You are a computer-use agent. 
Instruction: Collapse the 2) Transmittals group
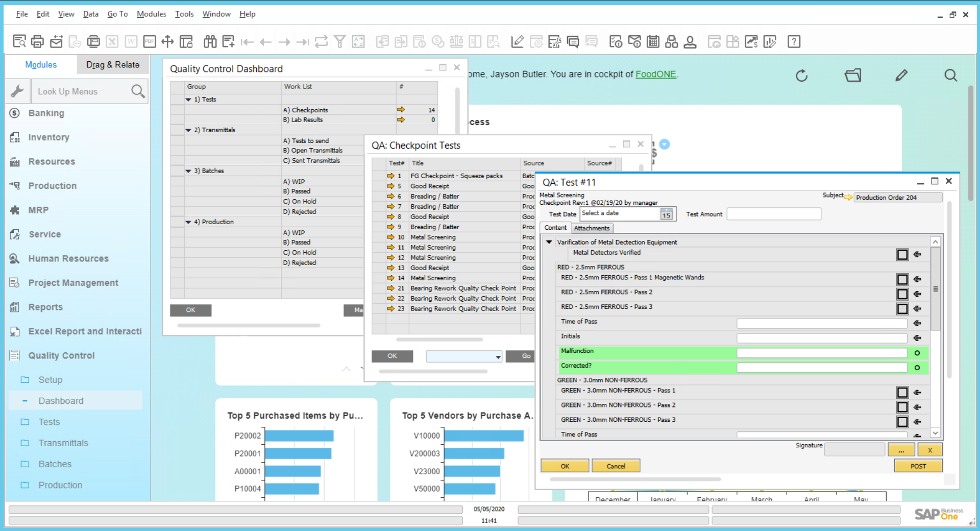188,130
